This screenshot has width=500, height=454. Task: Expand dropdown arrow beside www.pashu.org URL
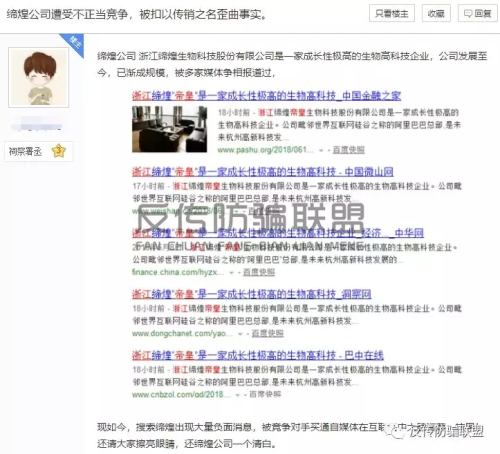(x=321, y=151)
